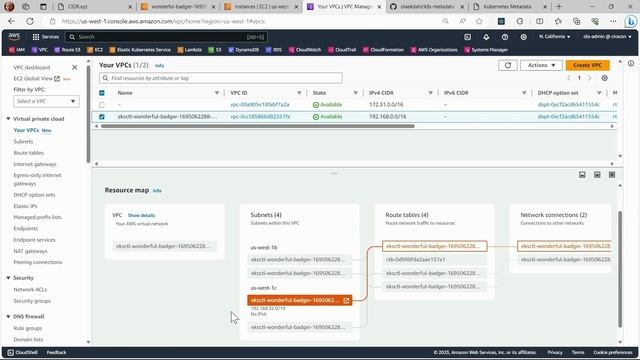The width and height of the screenshot is (640, 360).
Task: Focus the AWS console search box
Action: click(166, 37)
